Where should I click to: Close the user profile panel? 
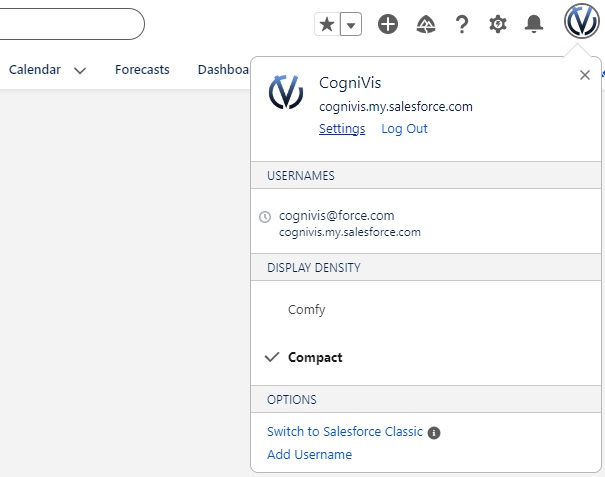coord(585,75)
